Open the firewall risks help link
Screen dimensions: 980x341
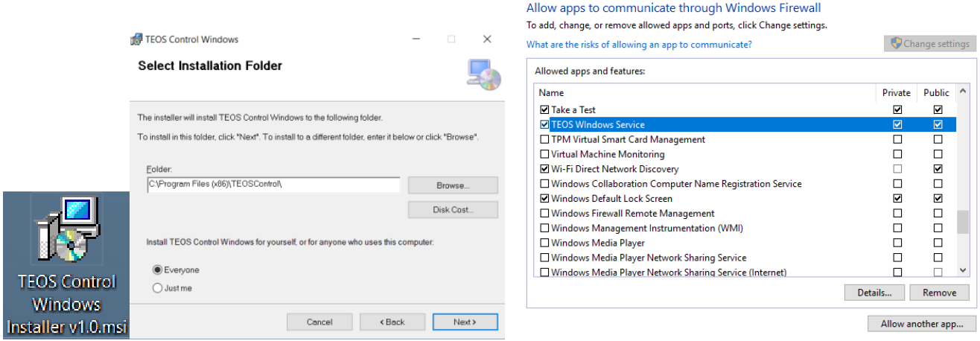639,45
